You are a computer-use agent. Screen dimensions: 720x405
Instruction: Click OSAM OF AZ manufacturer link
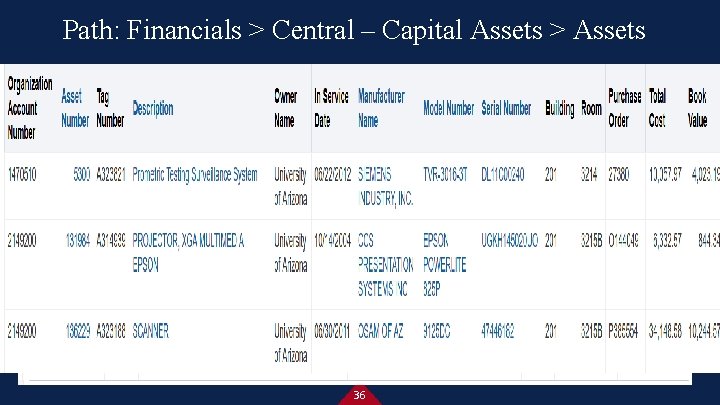(x=380, y=331)
